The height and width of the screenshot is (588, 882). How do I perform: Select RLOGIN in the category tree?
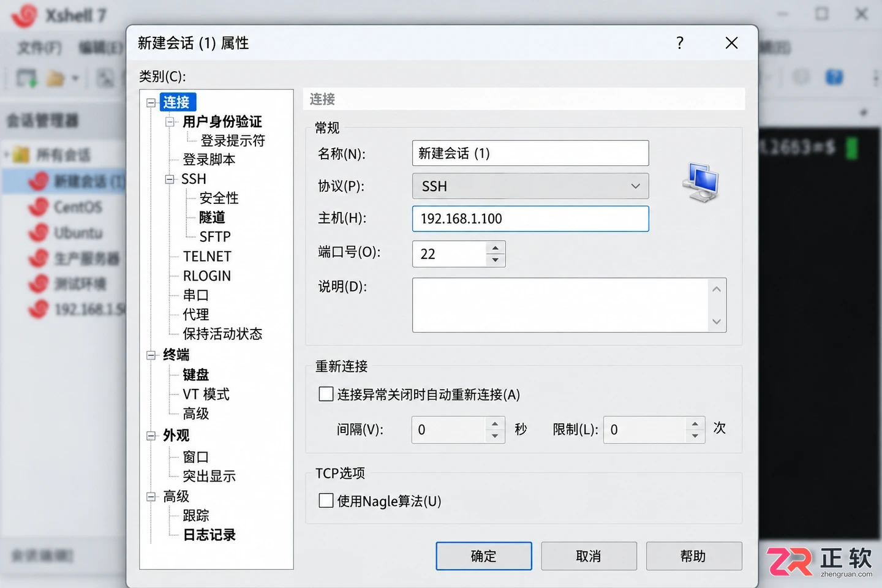[207, 276]
